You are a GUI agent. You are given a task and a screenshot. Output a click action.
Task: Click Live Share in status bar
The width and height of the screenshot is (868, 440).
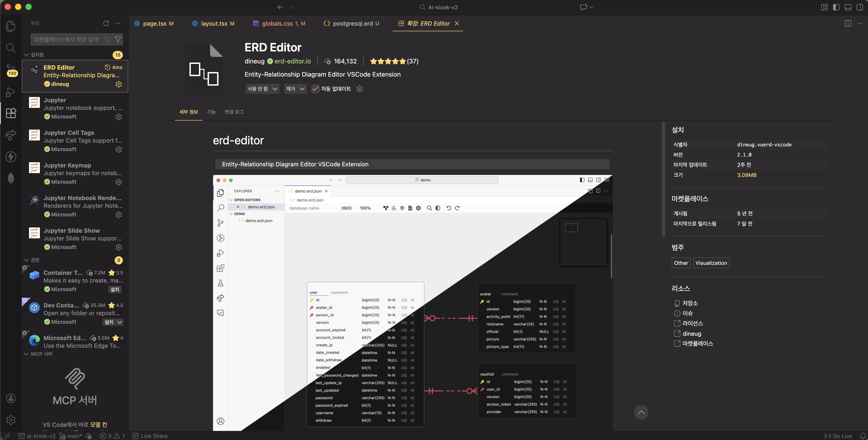pyautogui.click(x=150, y=436)
